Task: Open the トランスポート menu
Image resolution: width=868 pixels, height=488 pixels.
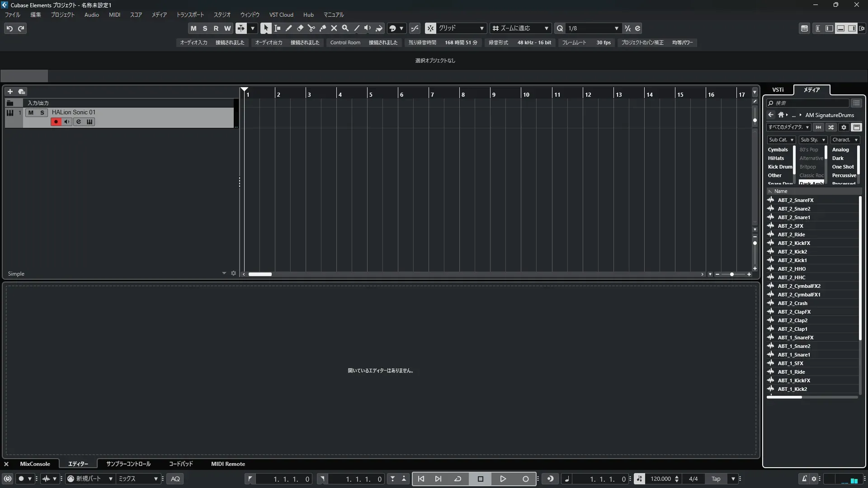Action: point(190,15)
